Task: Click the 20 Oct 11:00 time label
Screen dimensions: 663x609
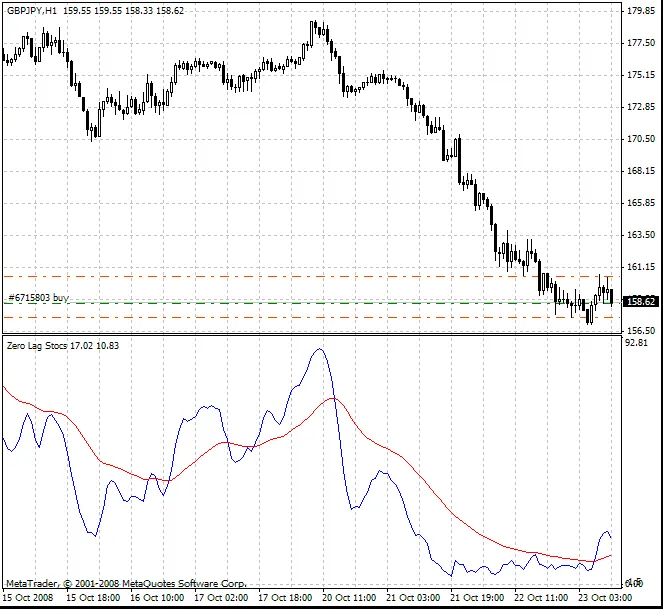Action: 349,597
